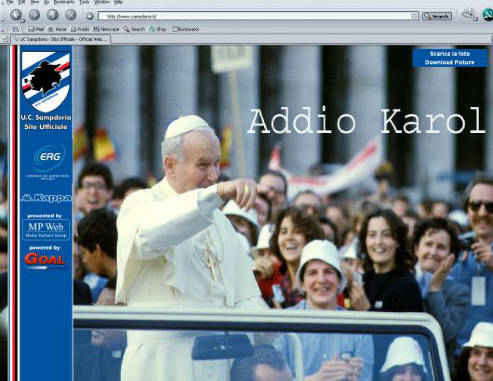Image resolution: width=493 pixels, height=381 pixels.
Task: Open the Bookmarks menu in the menu bar
Action: tap(64, 2)
